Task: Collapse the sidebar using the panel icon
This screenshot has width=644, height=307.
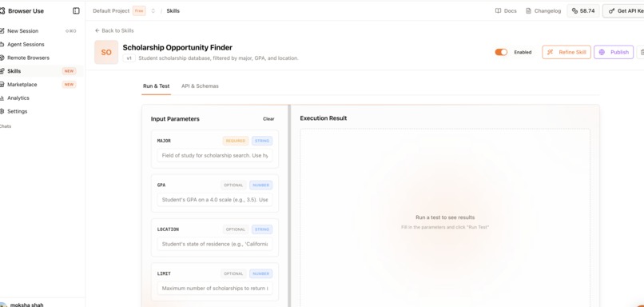Action: (x=76, y=11)
